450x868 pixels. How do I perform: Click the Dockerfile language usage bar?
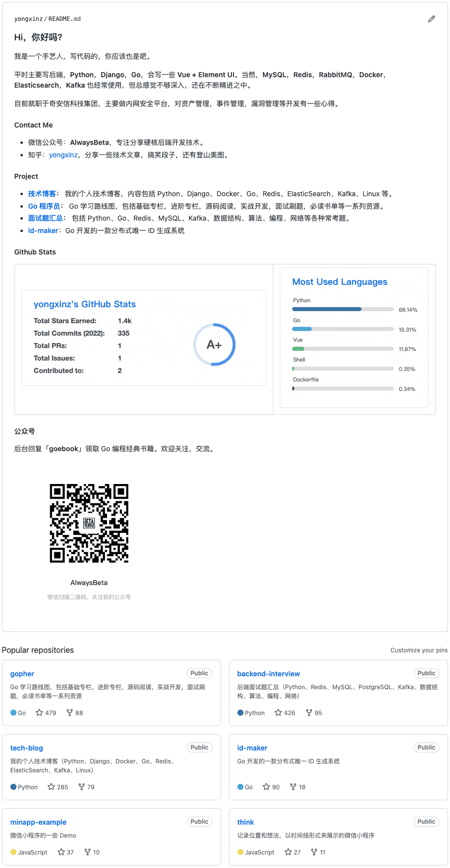pos(343,388)
